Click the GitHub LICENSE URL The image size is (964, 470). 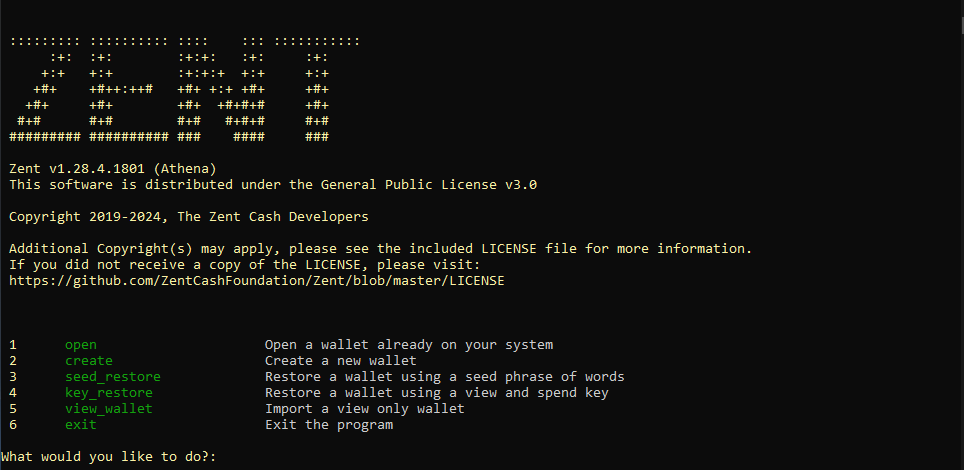pyautogui.click(x=256, y=281)
